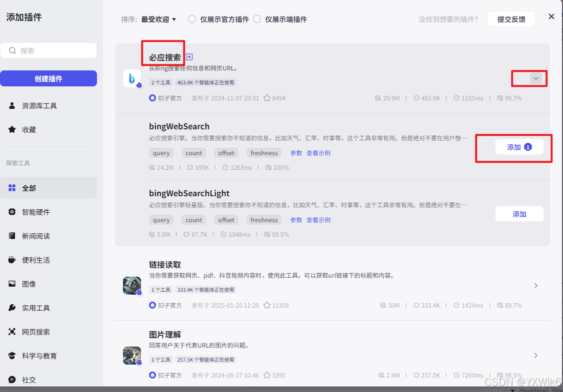Collapse the 必应搜索 plugin card chevron
The height and width of the screenshot is (392, 563).
pyautogui.click(x=535, y=78)
